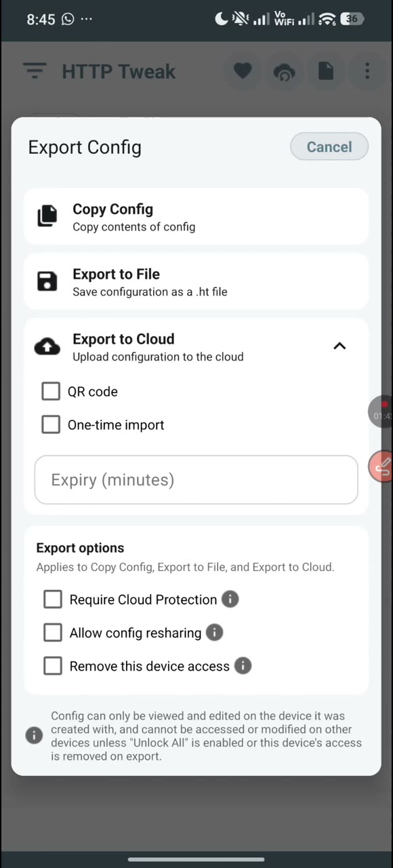This screenshot has height=868, width=393.
Task: Tap the hamburger menu icon beside HTTP Tweak
Action: pyautogui.click(x=34, y=71)
